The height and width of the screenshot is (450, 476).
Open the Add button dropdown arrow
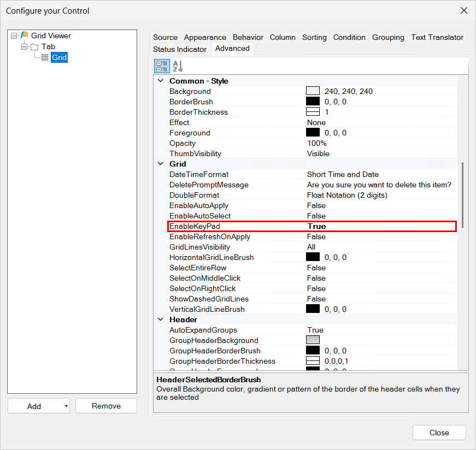click(66, 406)
